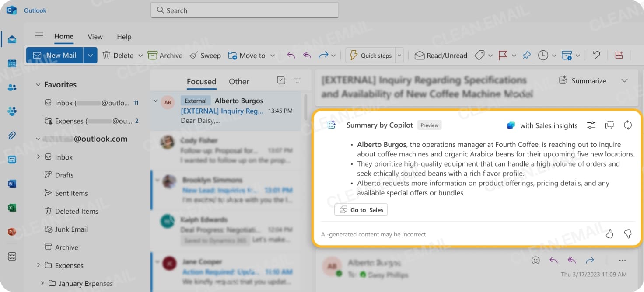This screenshot has height=292, width=644.
Task: Open more actions ellipsis in message header
Action: coord(622,261)
